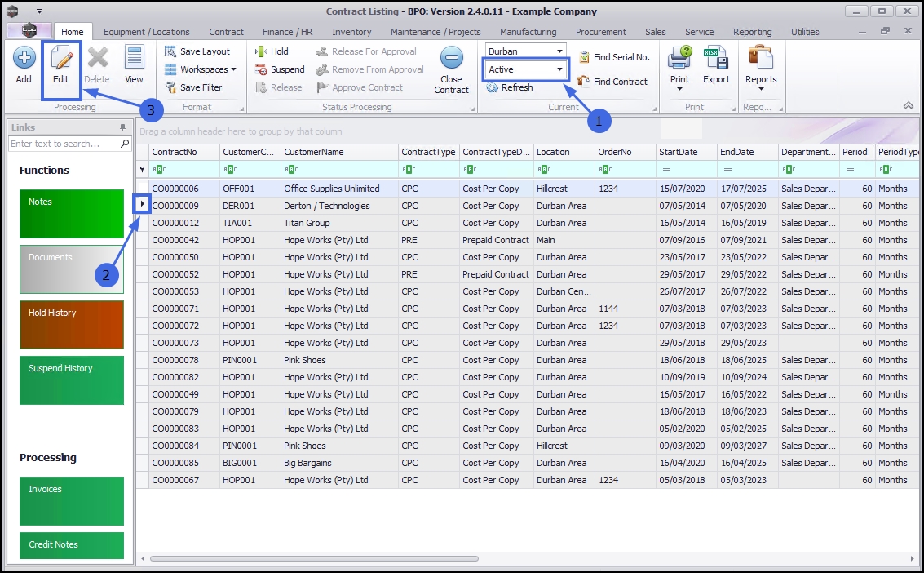Open the quick access toolbar dropdown arrow

pyautogui.click(x=39, y=11)
